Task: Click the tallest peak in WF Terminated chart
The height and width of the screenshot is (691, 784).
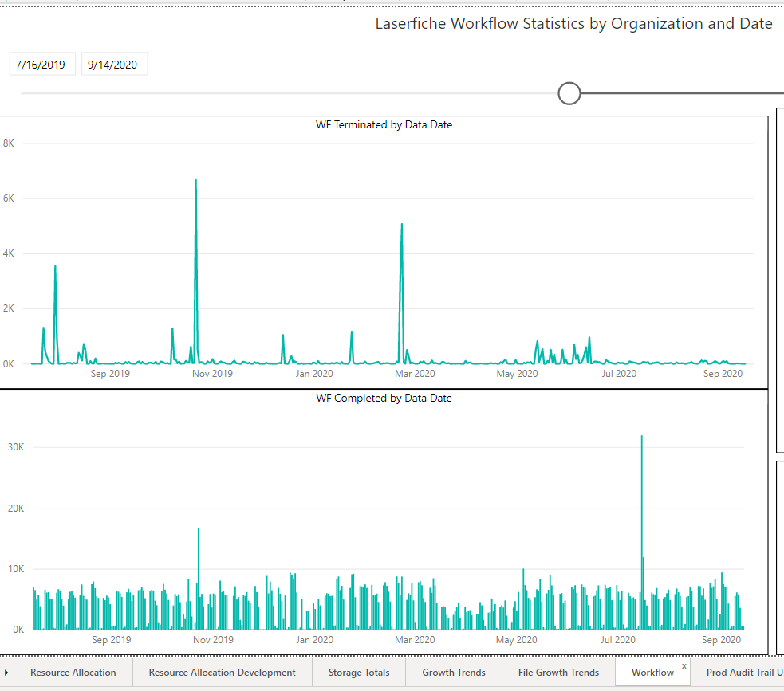Action: 195,182
